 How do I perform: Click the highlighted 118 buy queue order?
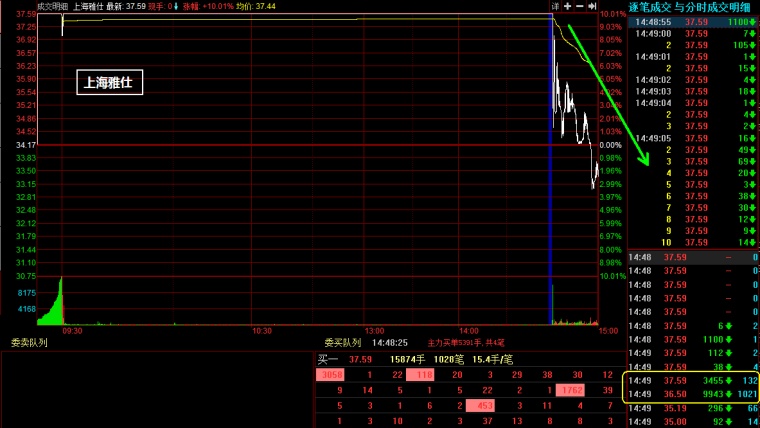coord(420,375)
